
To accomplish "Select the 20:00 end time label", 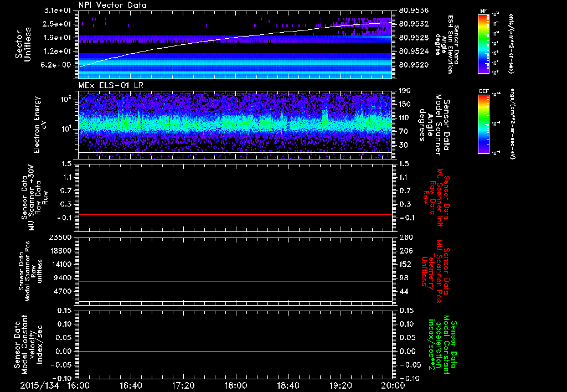I will coord(393,385).
